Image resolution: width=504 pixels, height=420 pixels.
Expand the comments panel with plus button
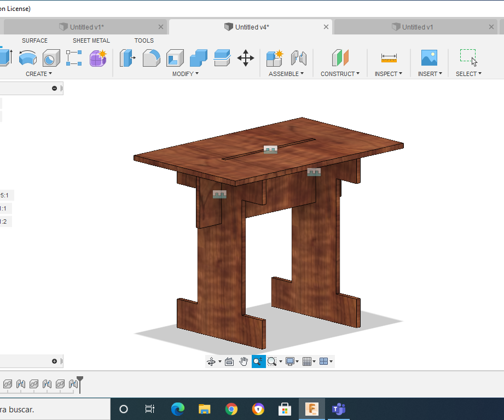[54, 361]
